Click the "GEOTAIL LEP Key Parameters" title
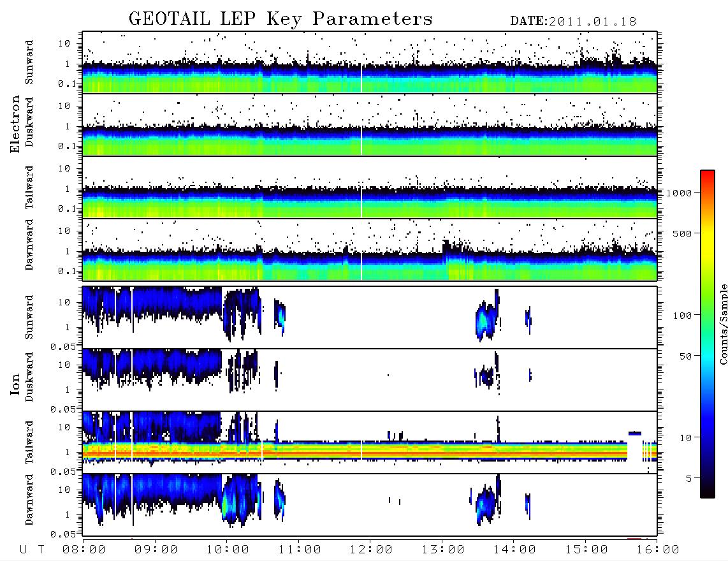728x561 pixels. pyautogui.click(x=280, y=20)
